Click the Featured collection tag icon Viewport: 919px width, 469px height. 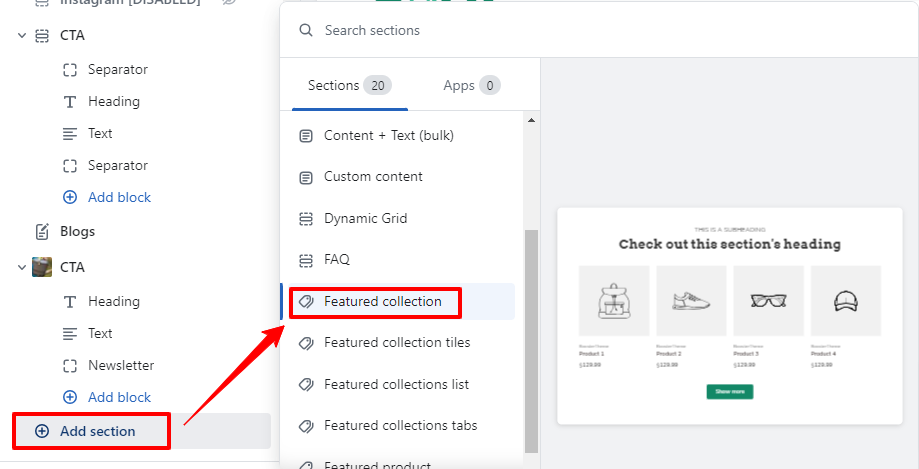point(306,301)
